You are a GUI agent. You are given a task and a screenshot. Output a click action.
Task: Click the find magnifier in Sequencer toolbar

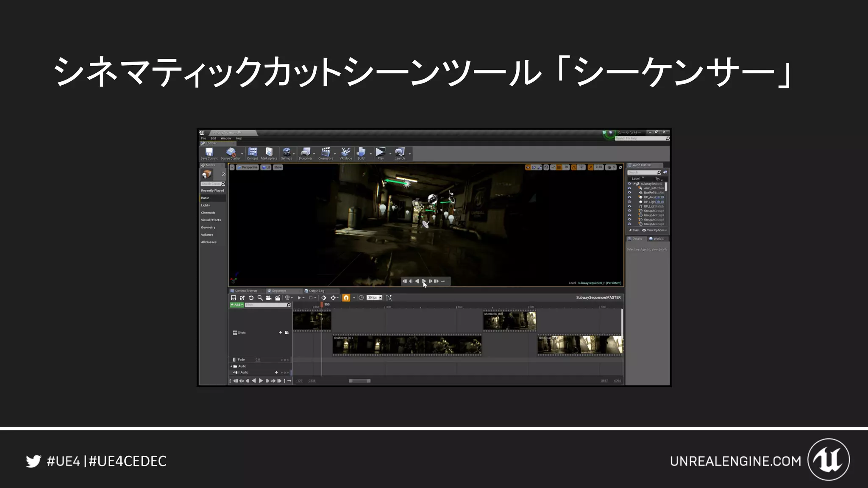click(x=260, y=298)
